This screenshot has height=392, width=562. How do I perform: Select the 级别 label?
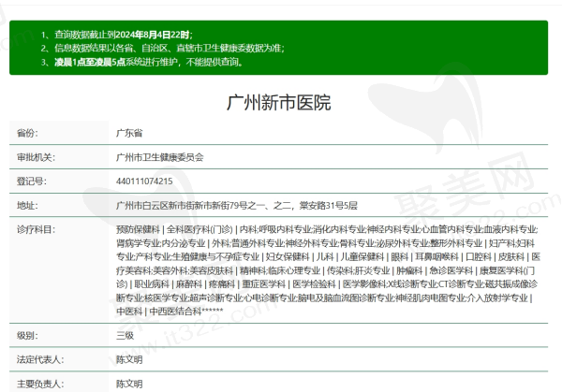coord(27,336)
